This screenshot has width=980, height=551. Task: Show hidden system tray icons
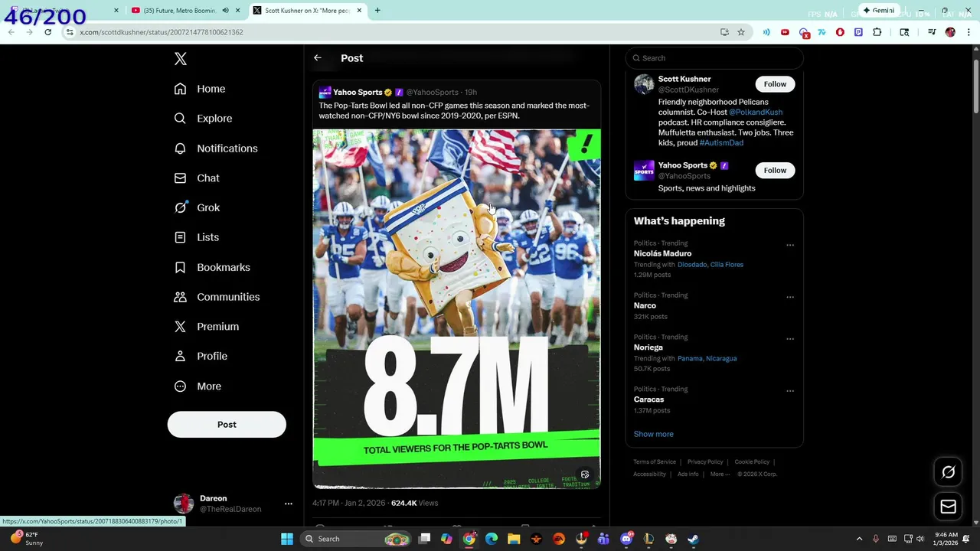pyautogui.click(x=859, y=539)
